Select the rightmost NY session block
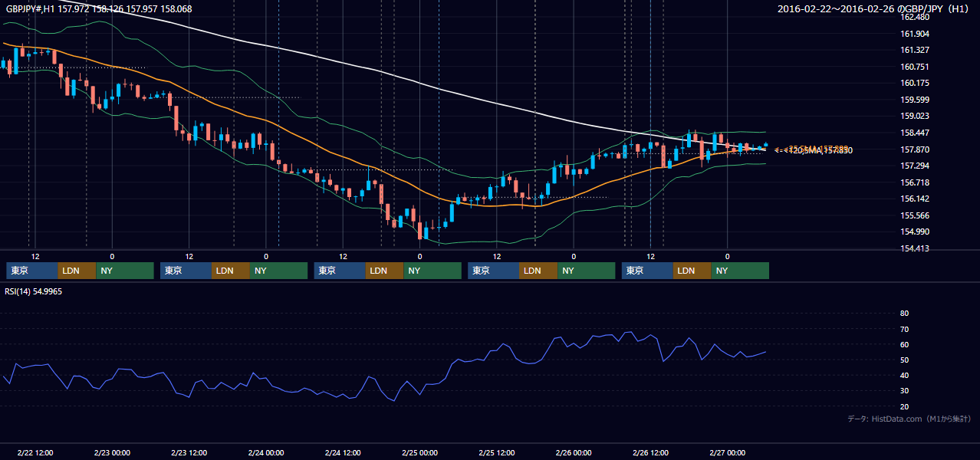Image resolution: width=980 pixels, height=460 pixels. (740, 271)
